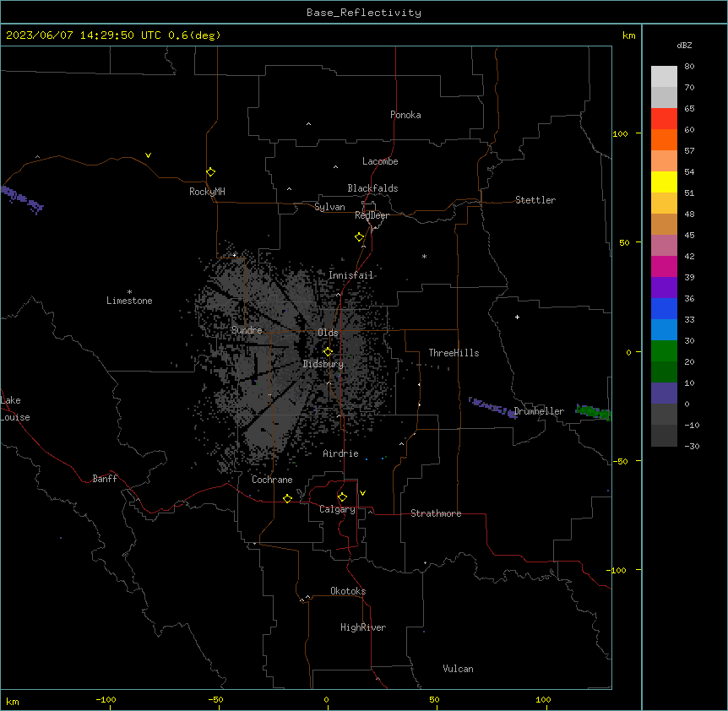This screenshot has height=711, width=728.
Task: Select the white asterisk marker east of Innisfail
Action: point(424,256)
